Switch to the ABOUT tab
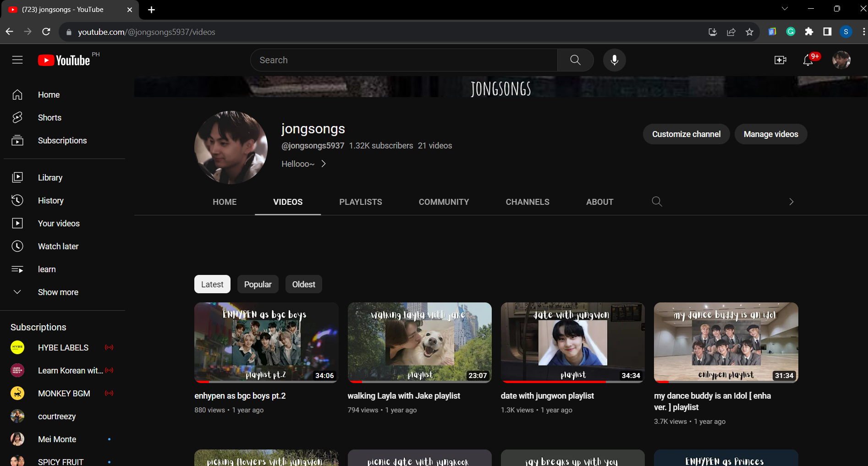The image size is (868, 466). coord(599,202)
